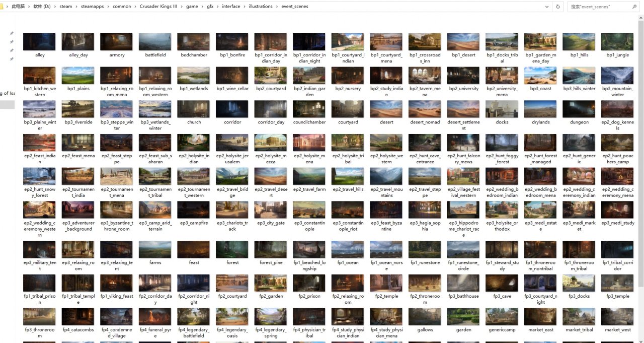Viewport: 644px width, 343px height.
Task: Select the bp2_nursery thumbnail
Action: pyautogui.click(x=348, y=76)
